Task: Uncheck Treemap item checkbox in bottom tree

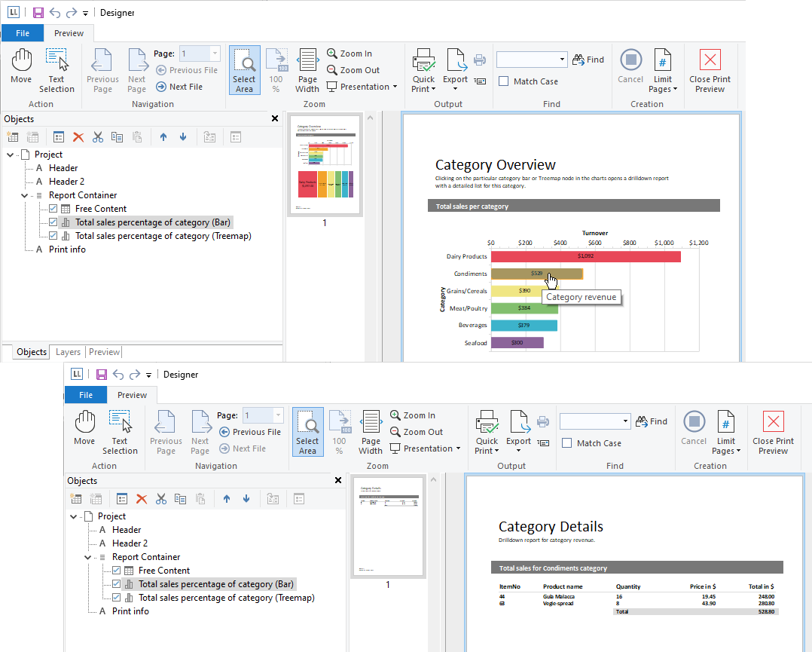Action: (116, 598)
